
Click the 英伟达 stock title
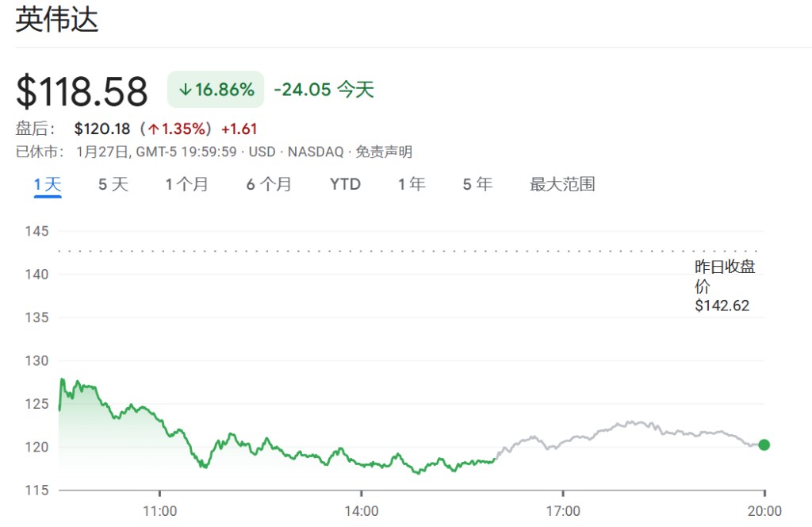57,21
